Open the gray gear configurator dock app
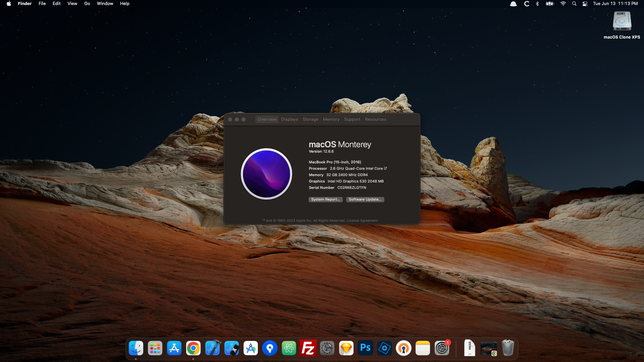The image size is (644, 362). 327,348
